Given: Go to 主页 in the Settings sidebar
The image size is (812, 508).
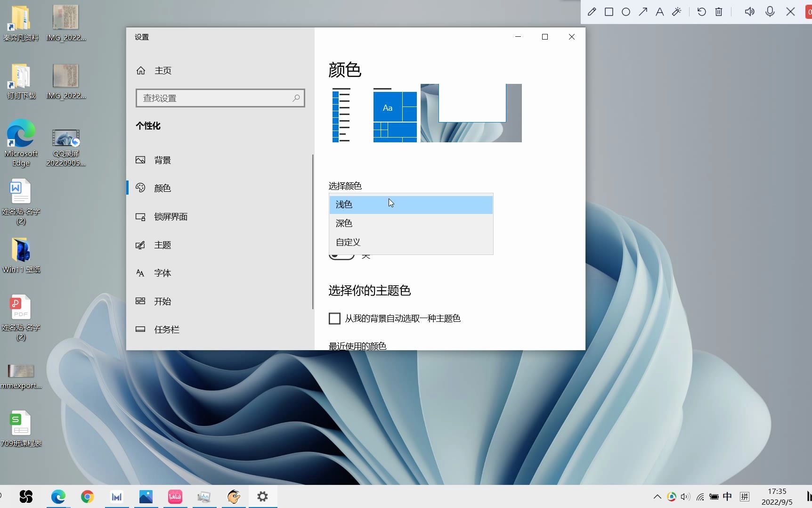Looking at the screenshot, I should click(163, 70).
